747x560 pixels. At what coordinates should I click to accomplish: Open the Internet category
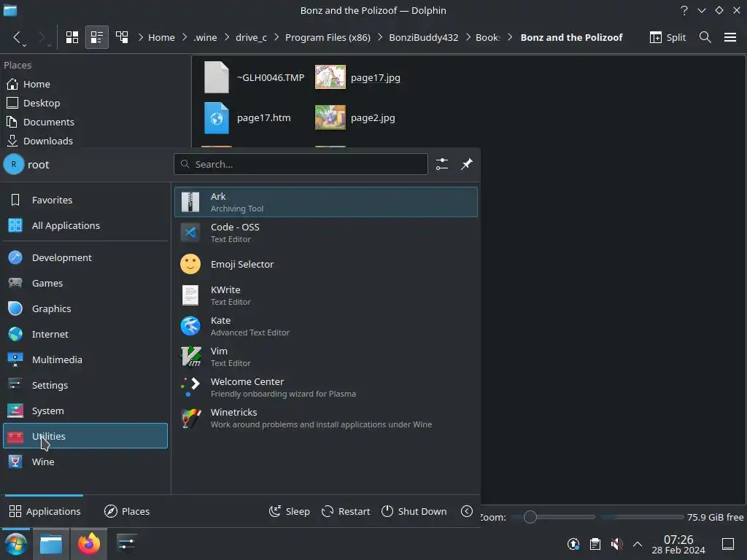click(85, 334)
